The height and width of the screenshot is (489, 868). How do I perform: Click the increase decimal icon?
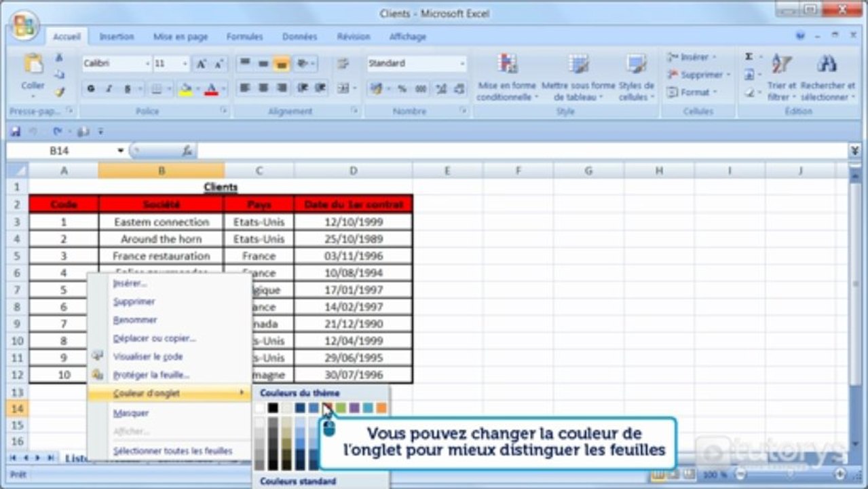point(441,89)
